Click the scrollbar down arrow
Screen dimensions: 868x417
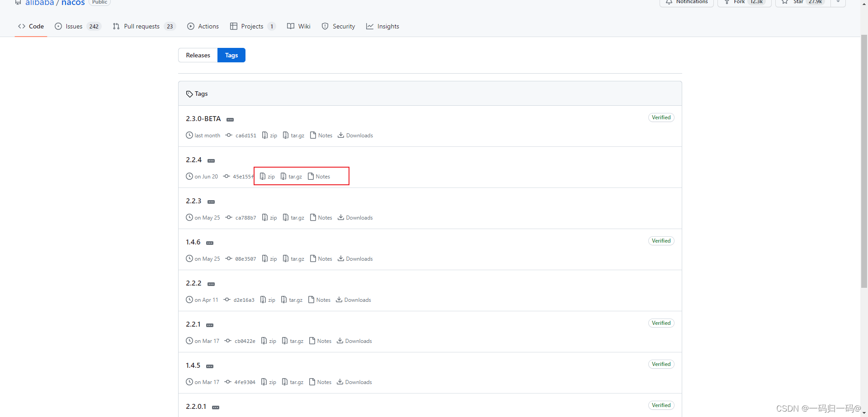click(864, 413)
